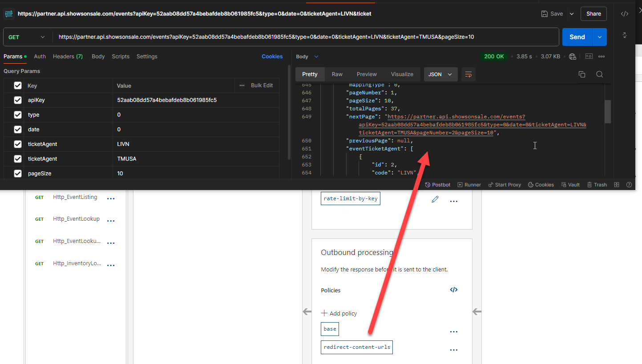Open the Send options dropdown arrow
642x364 pixels.
click(x=600, y=37)
